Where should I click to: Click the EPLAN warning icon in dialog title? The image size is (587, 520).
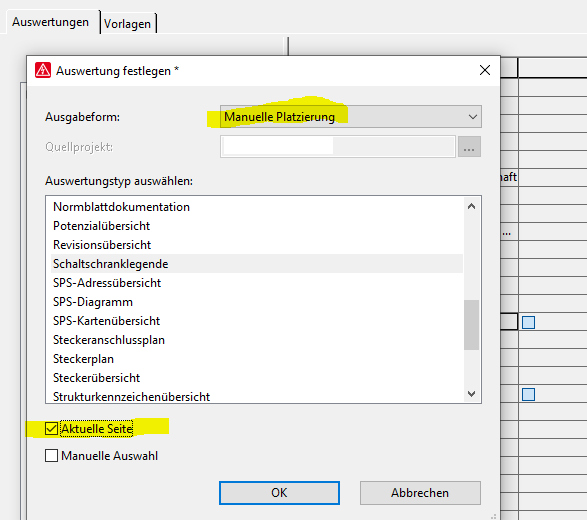(43, 70)
